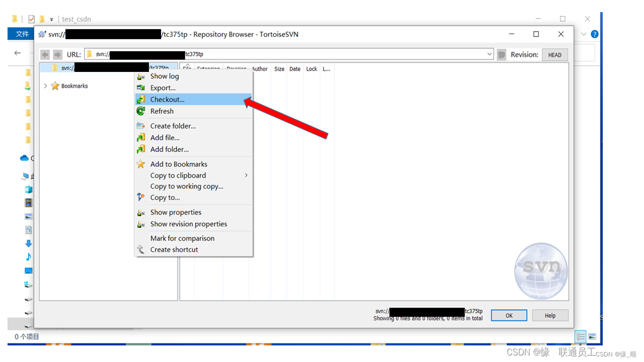Click the OK button in Repository Browser
This screenshot has height=362, width=644.
(x=509, y=315)
